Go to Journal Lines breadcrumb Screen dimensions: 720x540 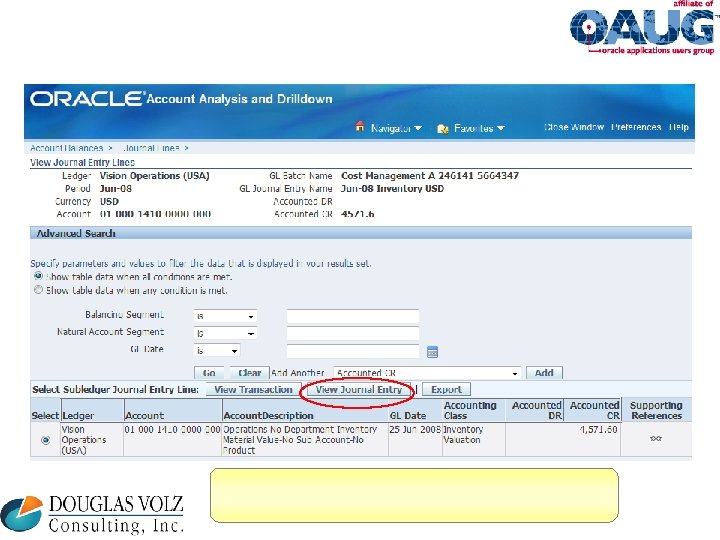pyautogui.click(x=151, y=148)
